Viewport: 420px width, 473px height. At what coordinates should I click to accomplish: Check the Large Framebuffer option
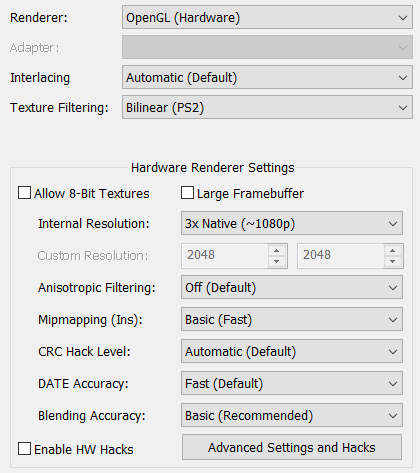coord(187,193)
